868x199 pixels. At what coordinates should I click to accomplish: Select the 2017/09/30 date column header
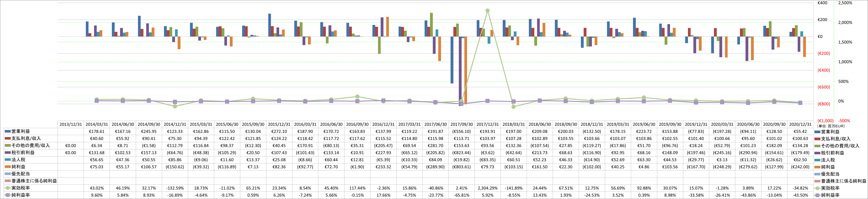[x=461, y=124]
